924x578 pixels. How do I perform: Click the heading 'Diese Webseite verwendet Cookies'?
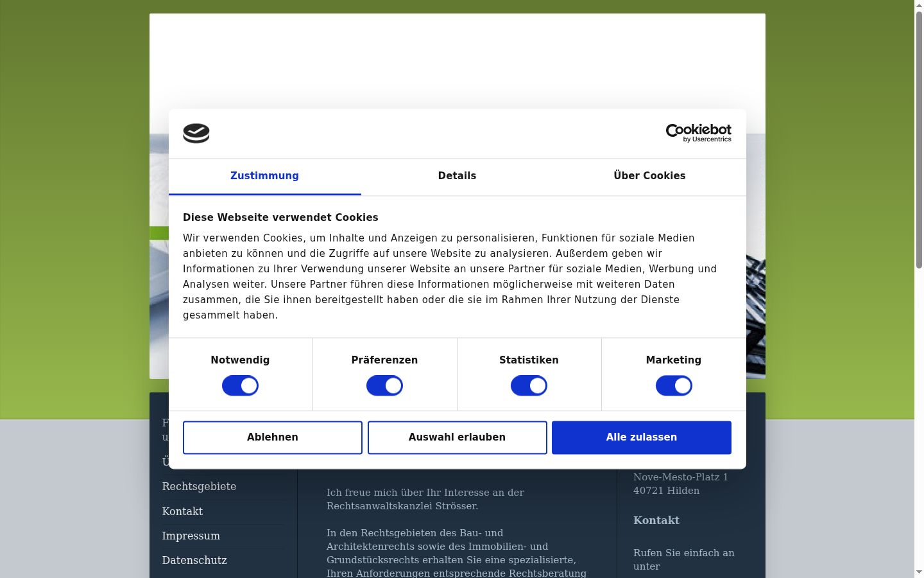tap(280, 217)
